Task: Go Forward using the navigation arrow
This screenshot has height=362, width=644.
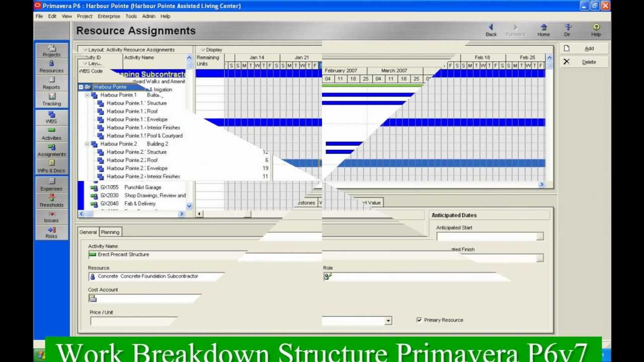Action: tap(515, 31)
